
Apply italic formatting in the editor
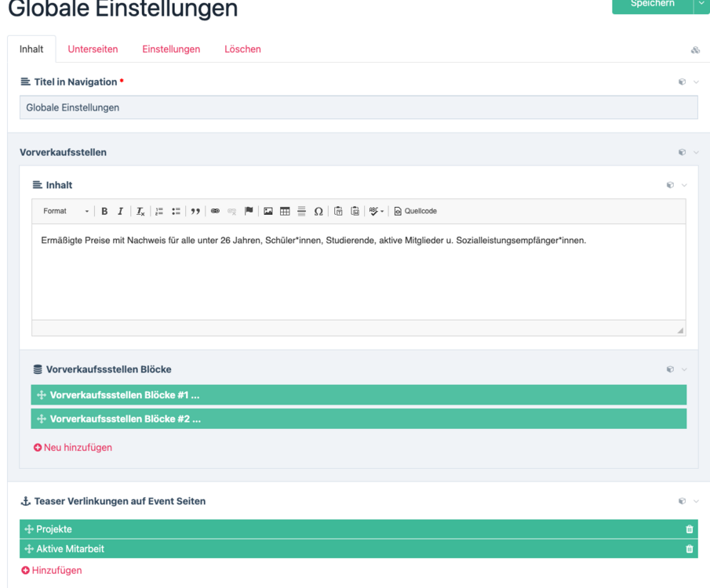coord(120,212)
